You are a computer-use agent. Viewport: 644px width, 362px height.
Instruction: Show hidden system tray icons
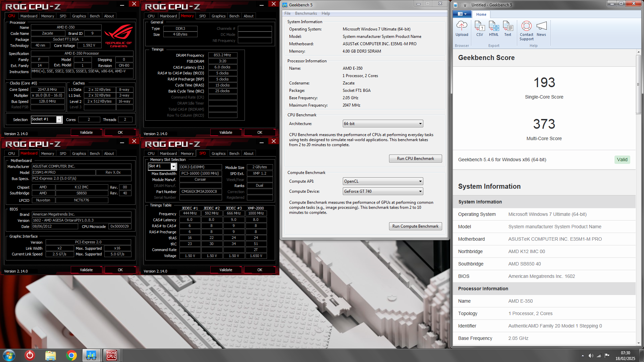(583, 356)
